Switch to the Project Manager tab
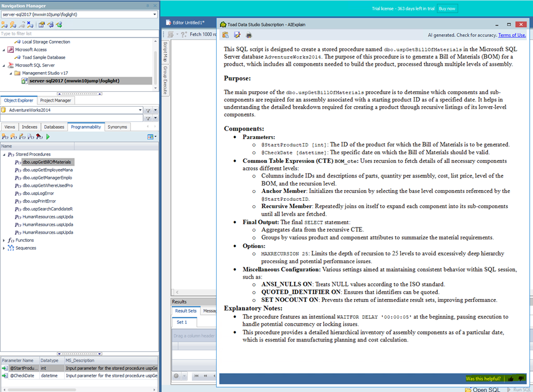The image size is (533, 392). pos(56,100)
